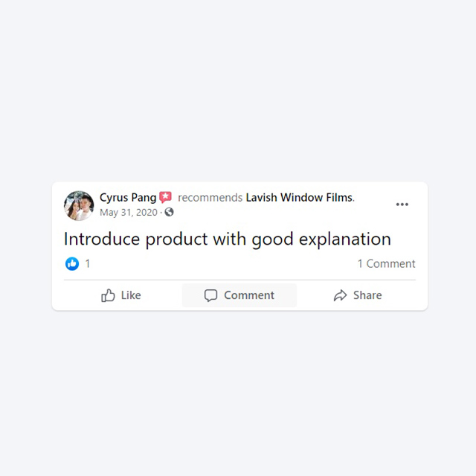Expand the 1 Comment link
476x476 pixels.
386,263
